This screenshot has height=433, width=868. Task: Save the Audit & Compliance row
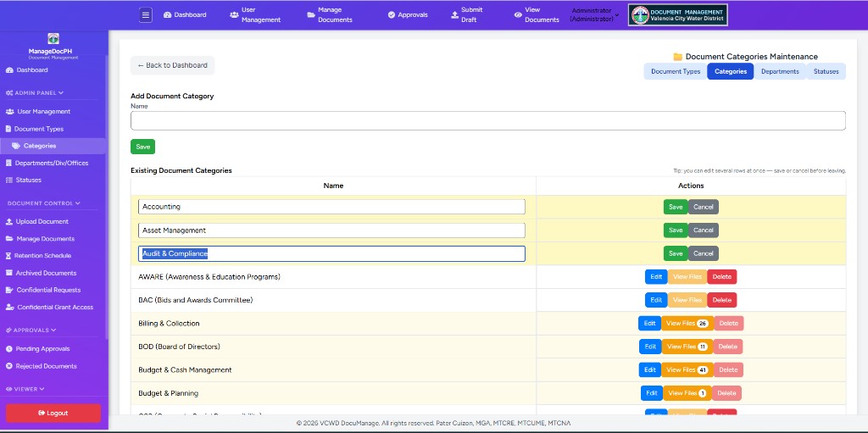676,253
